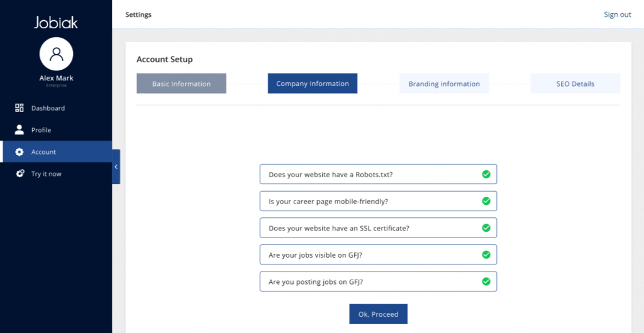Image resolution: width=644 pixels, height=333 pixels.
Task: Click the Ok, Proceed button
Action: 378,314
